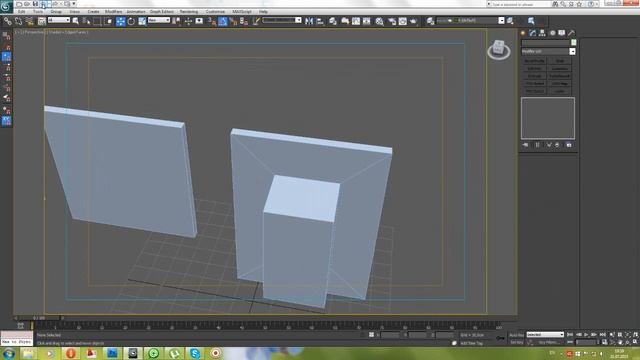The height and width of the screenshot is (360, 640).
Task: Open Windows Start button on taskbar
Action: point(9,353)
